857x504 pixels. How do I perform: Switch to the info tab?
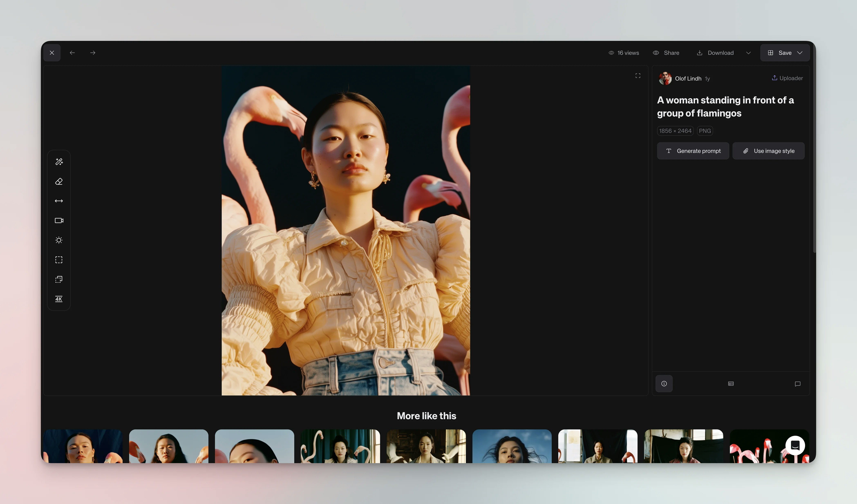tap(664, 384)
